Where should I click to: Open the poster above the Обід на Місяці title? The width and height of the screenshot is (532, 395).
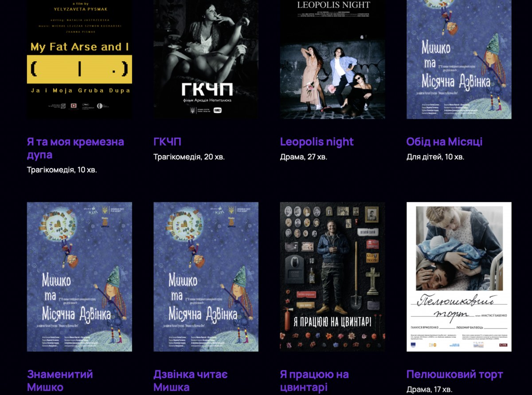tap(459, 59)
